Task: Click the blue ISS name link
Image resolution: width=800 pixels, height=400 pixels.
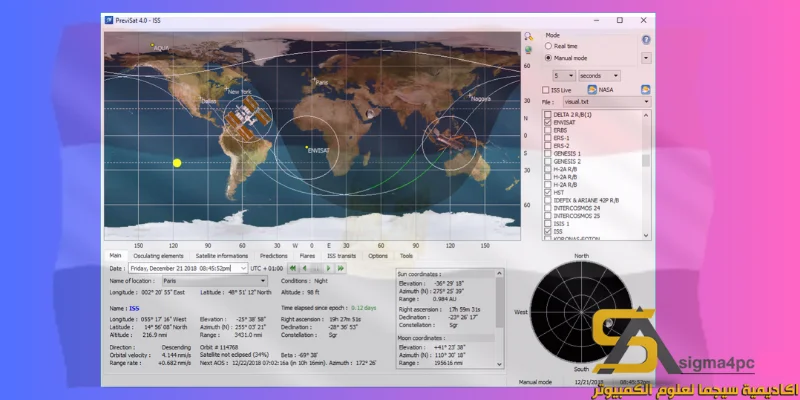Action: pos(134,308)
